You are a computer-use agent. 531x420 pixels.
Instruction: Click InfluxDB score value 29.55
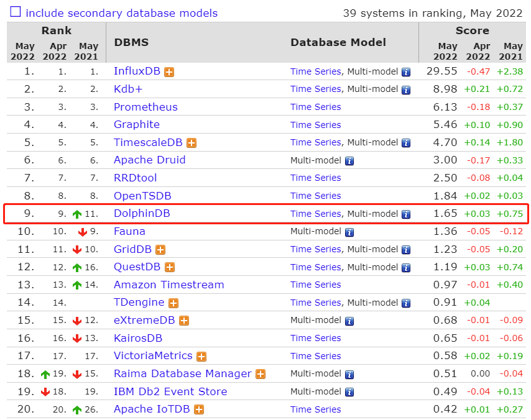click(441, 71)
